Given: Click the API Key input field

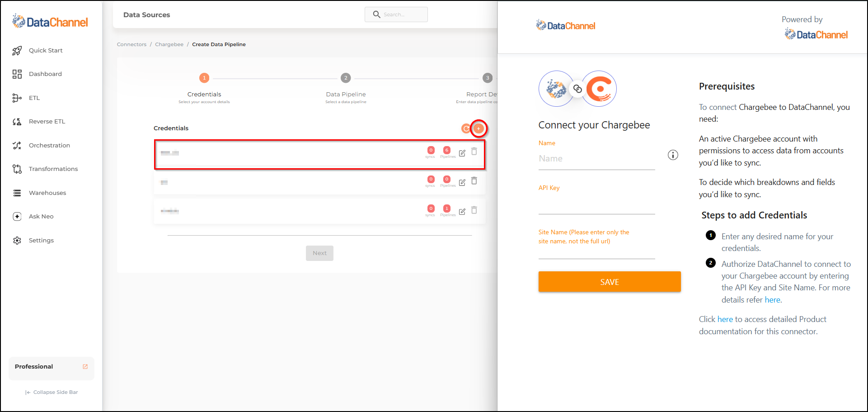Looking at the screenshot, I should [x=596, y=204].
